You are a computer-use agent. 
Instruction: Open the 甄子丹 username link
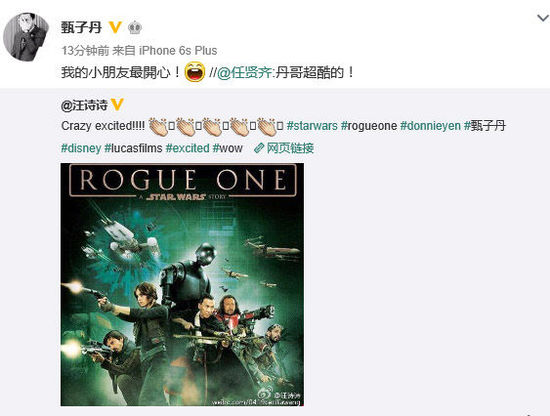coord(81,27)
